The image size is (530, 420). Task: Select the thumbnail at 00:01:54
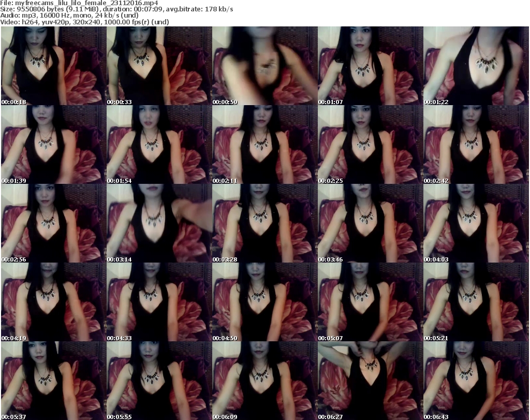(159, 144)
